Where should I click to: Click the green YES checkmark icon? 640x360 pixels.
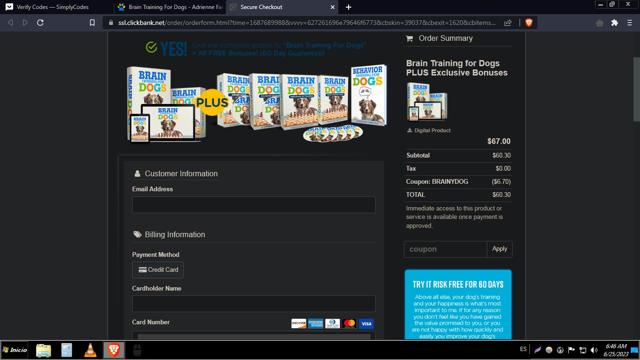(x=151, y=48)
